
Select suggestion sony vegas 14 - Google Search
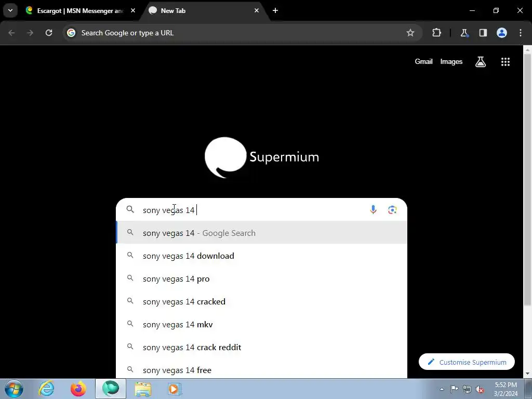pyautogui.click(x=262, y=233)
